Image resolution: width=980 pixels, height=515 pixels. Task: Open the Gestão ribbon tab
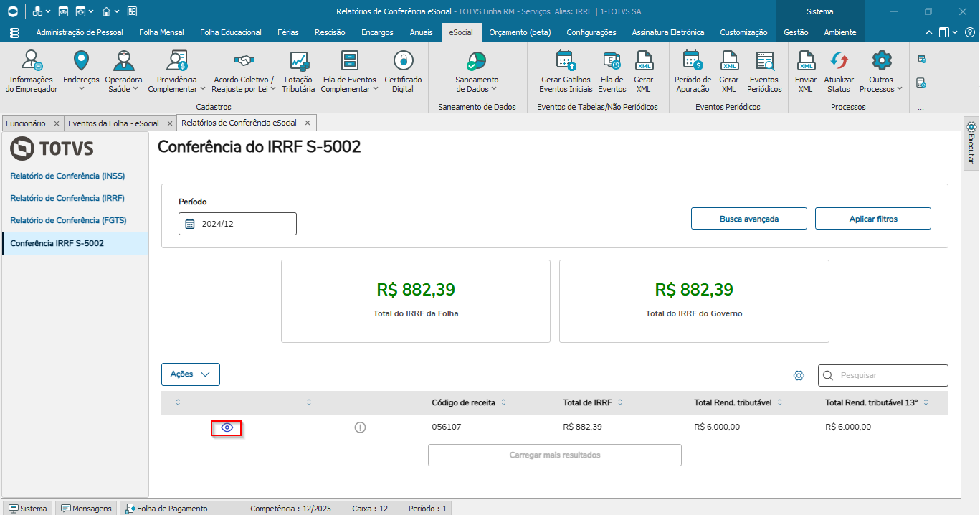796,32
